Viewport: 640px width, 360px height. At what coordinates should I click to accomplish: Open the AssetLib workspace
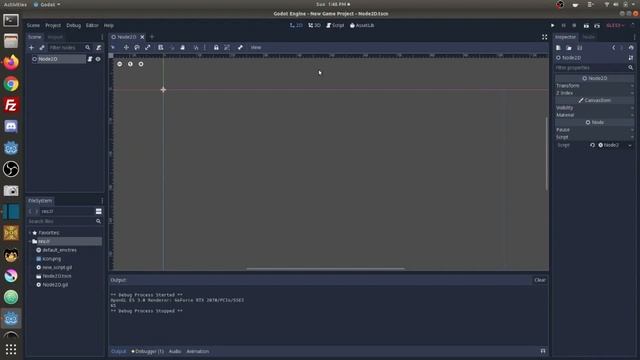[x=362, y=25]
